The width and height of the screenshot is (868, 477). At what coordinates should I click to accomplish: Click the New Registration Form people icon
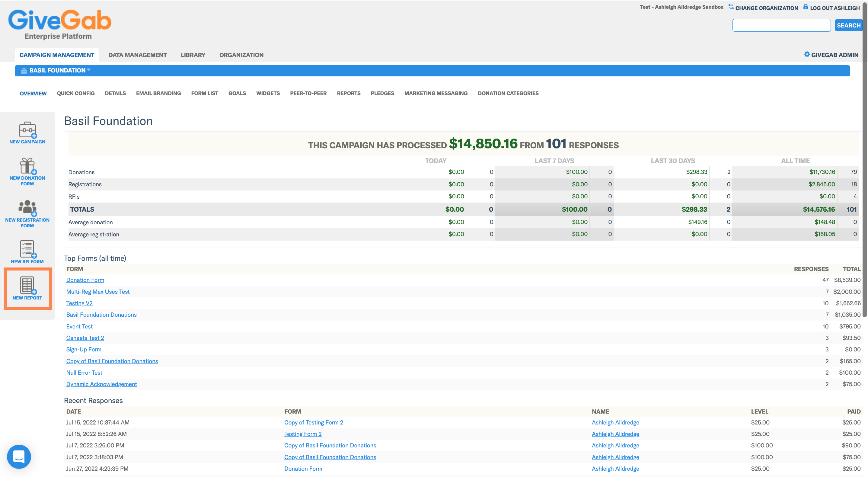coord(27,208)
